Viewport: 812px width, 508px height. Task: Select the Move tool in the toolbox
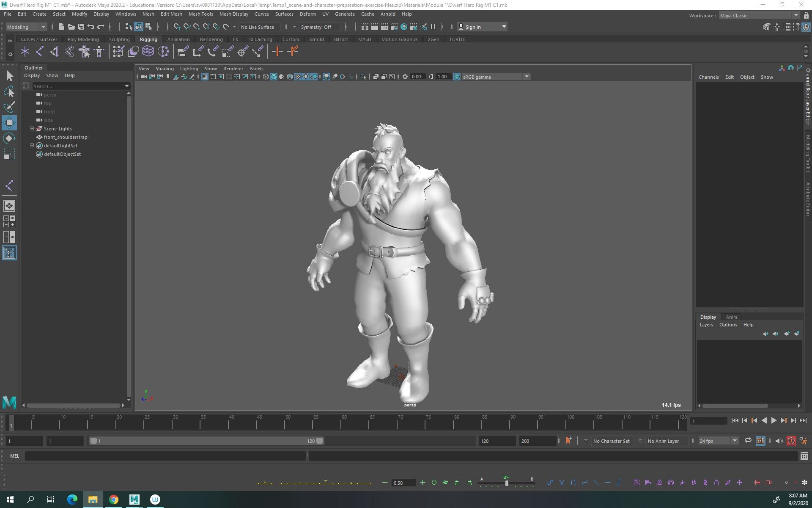(9, 123)
